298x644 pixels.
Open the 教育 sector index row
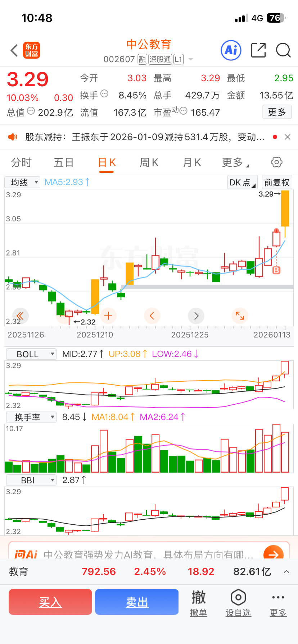click(149, 571)
